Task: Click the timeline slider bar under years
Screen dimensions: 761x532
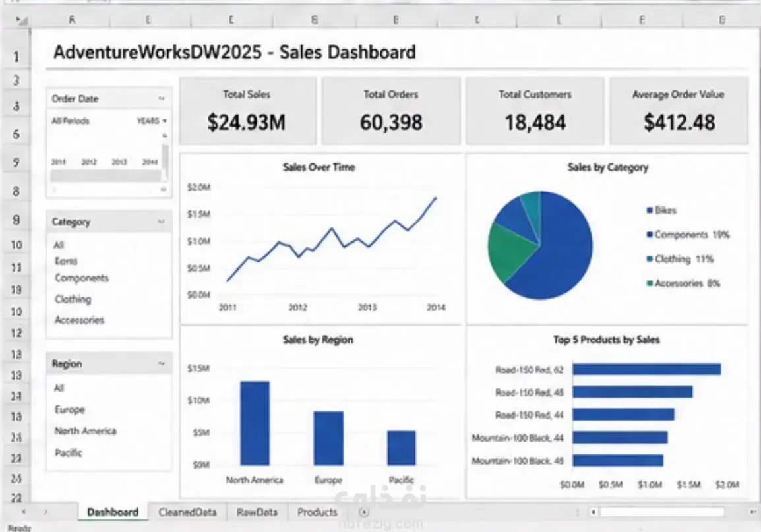Action: click(106, 176)
